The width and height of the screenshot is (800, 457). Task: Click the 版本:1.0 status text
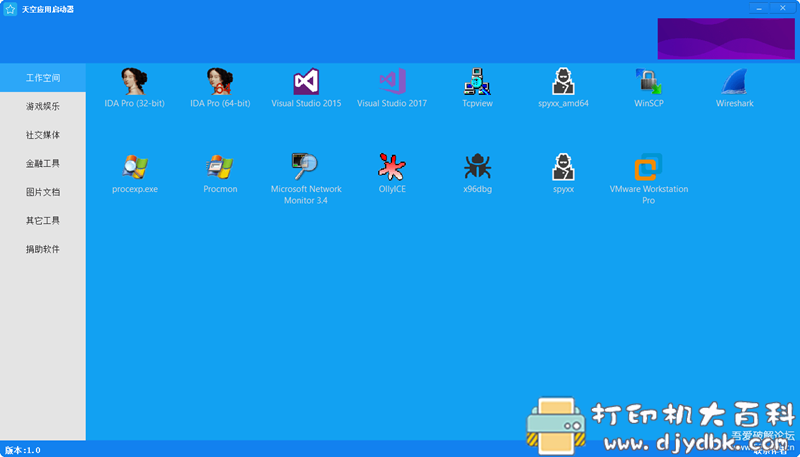click(23, 450)
